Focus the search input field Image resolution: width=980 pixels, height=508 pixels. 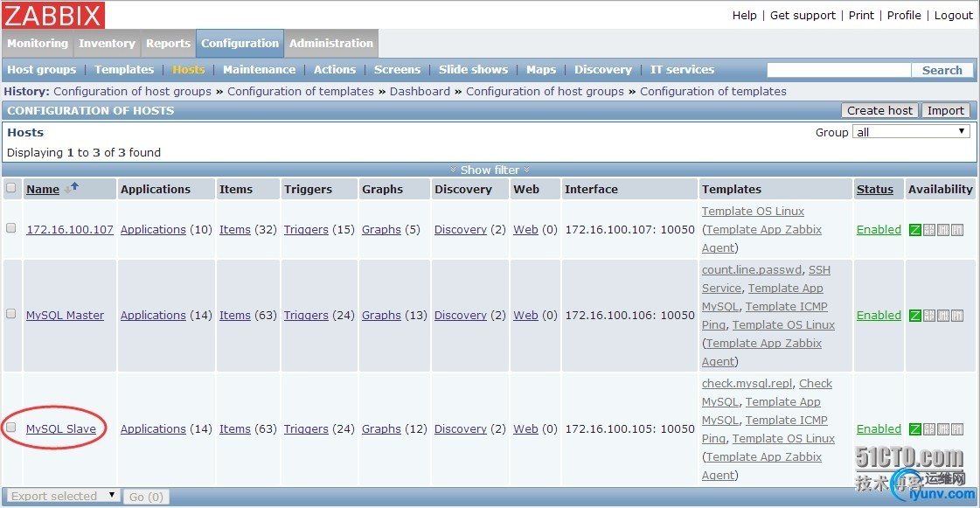point(838,70)
